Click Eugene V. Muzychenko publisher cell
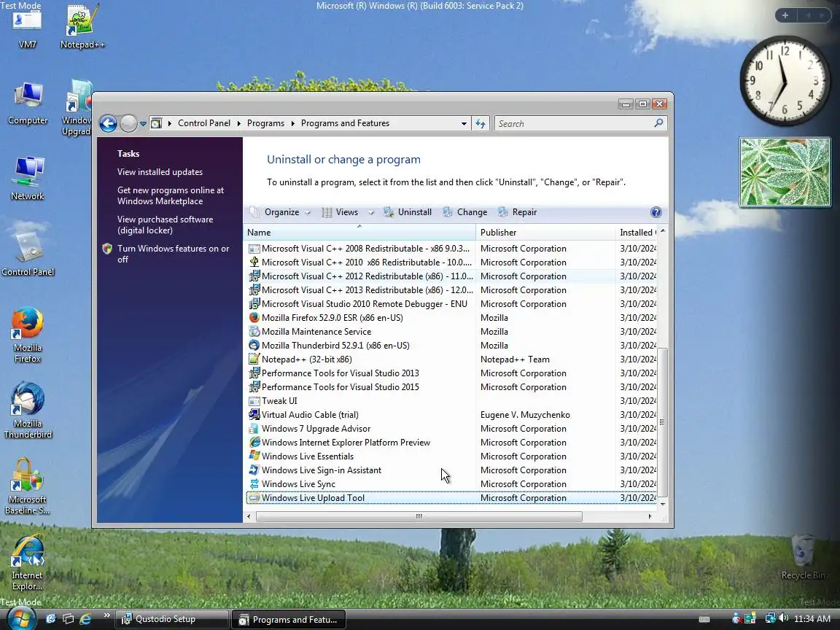840x630 pixels. click(525, 415)
